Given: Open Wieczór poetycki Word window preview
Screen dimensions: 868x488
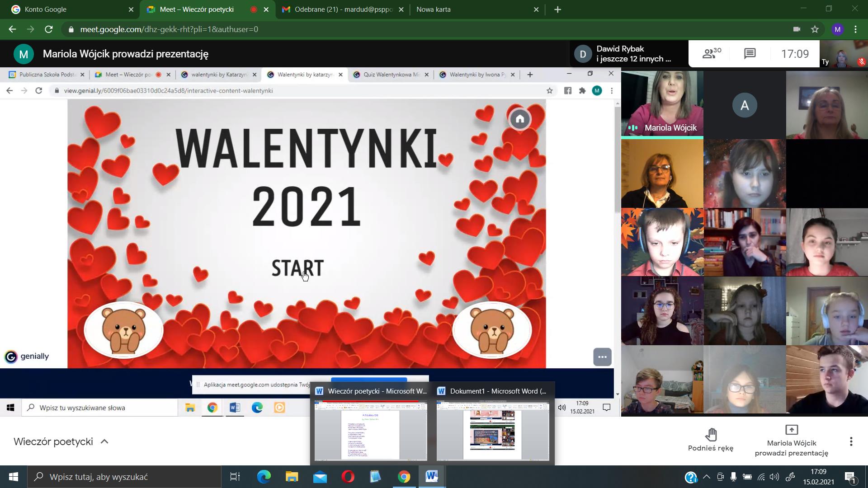Looking at the screenshot, I should 371,429.
